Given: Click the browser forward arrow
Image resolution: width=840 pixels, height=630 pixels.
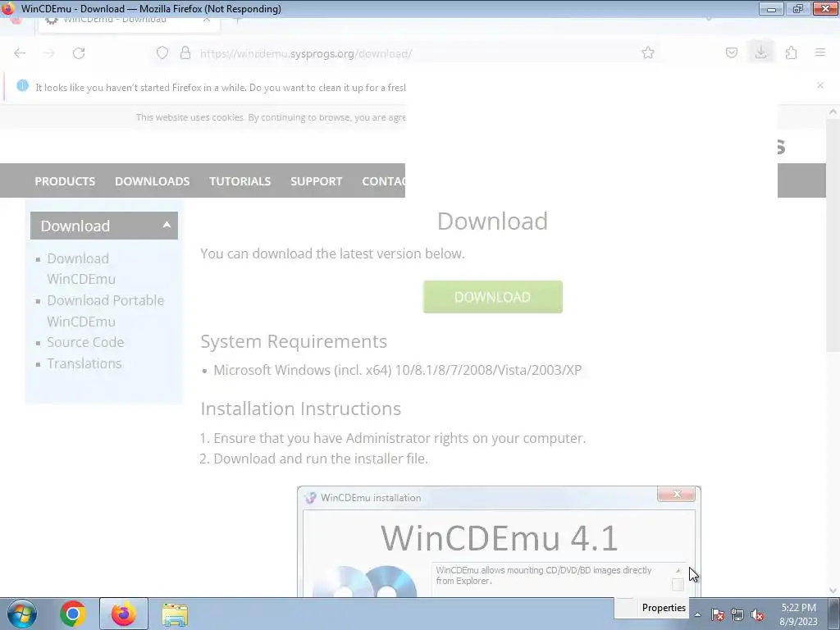Looking at the screenshot, I should point(49,53).
